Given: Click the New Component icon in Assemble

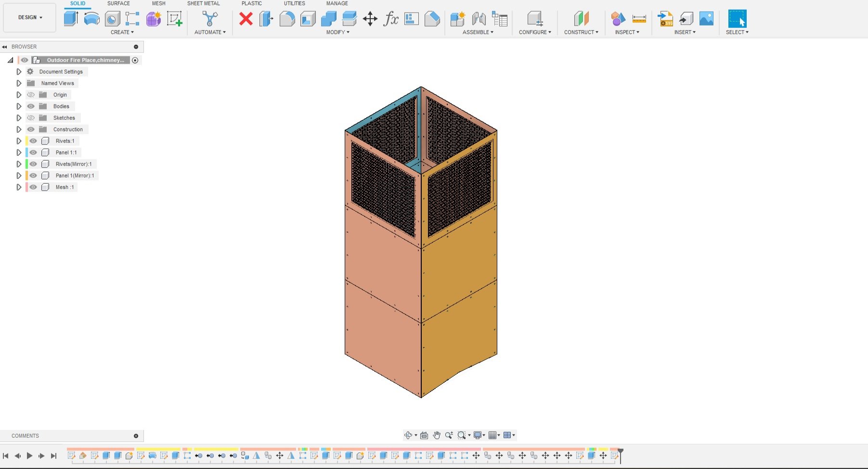Looking at the screenshot, I should tap(457, 19).
